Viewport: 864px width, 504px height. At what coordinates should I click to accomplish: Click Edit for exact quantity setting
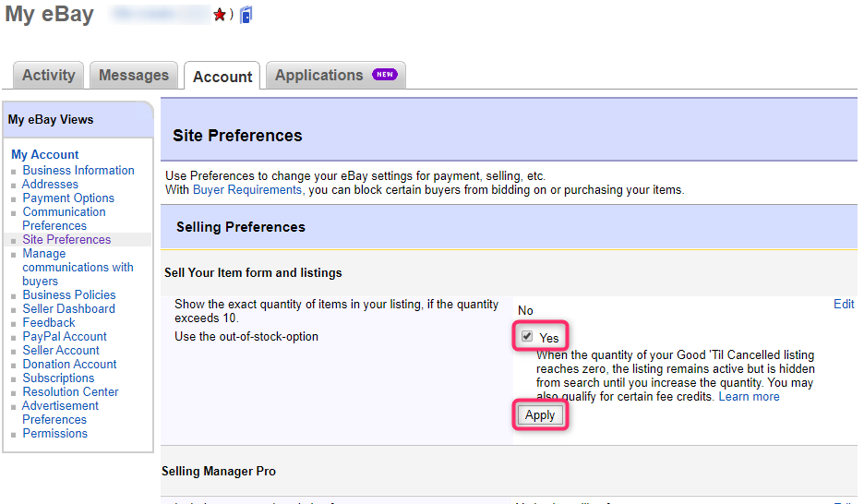coord(844,304)
